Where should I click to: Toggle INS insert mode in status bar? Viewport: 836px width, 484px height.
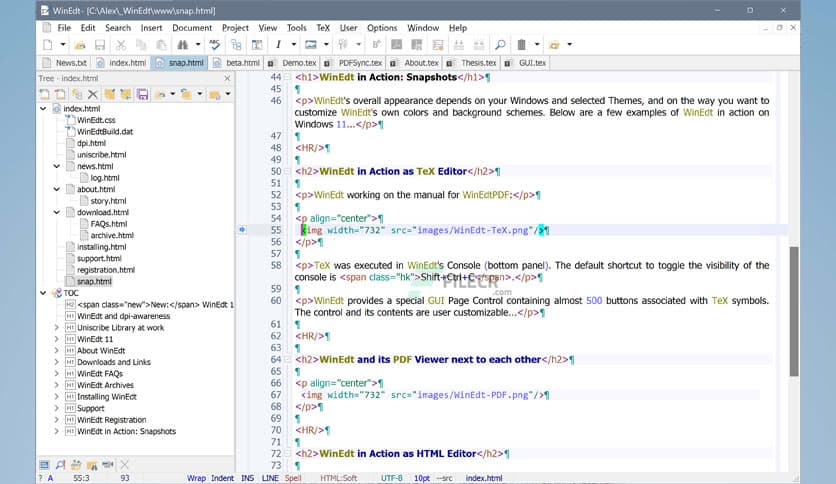coord(247,478)
